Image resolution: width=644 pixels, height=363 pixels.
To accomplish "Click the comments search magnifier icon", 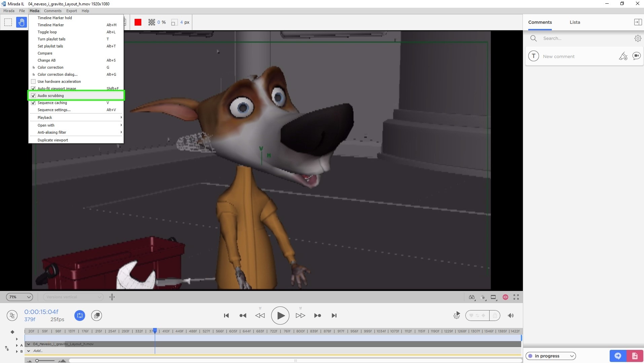I will (533, 38).
